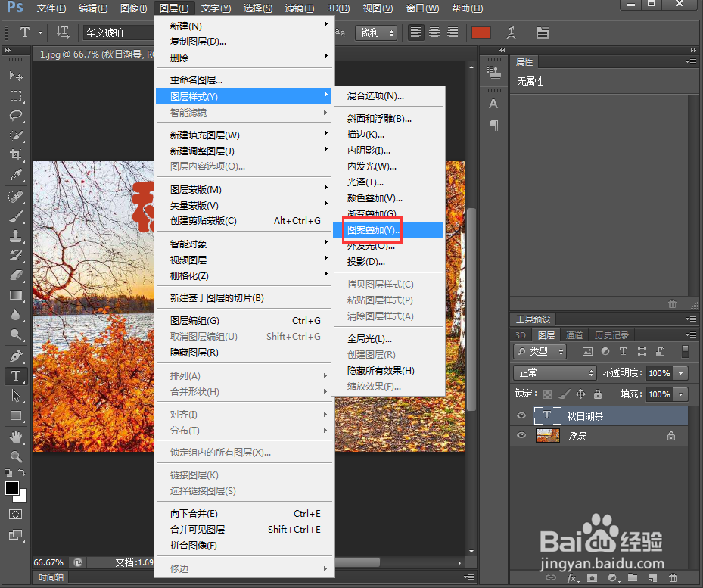Image resolution: width=703 pixels, height=588 pixels.
Task: Apply center text alignment
Action: 434,32
